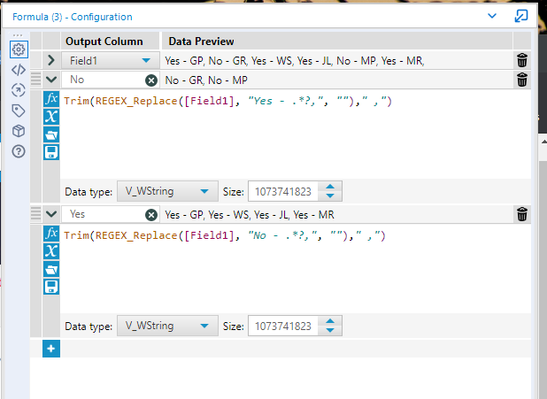Image resolution: width=547 pixels, height=399 pixels.
Task: Delete the No expression with trash icon
Action: pos(522,80)
